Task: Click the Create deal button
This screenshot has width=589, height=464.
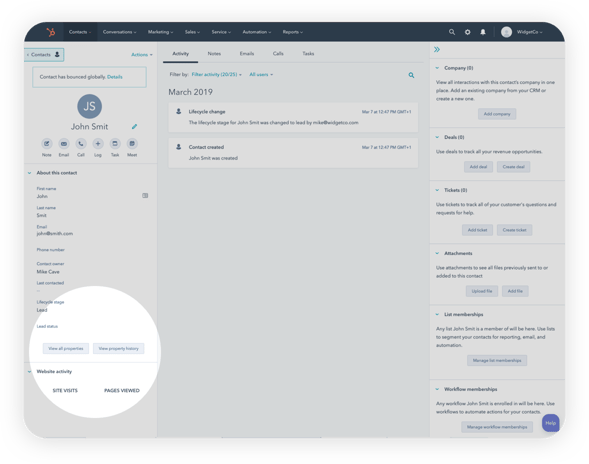Action: coord(513,167)
